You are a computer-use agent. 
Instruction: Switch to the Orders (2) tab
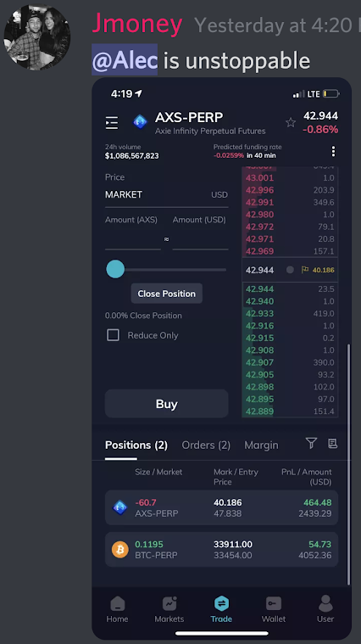[x=206, y=445]
